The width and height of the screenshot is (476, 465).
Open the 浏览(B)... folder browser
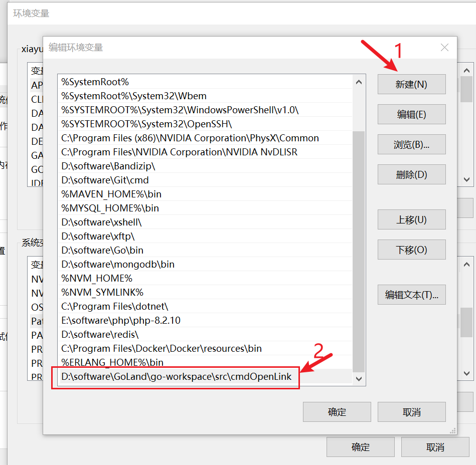tap(411, 144)
